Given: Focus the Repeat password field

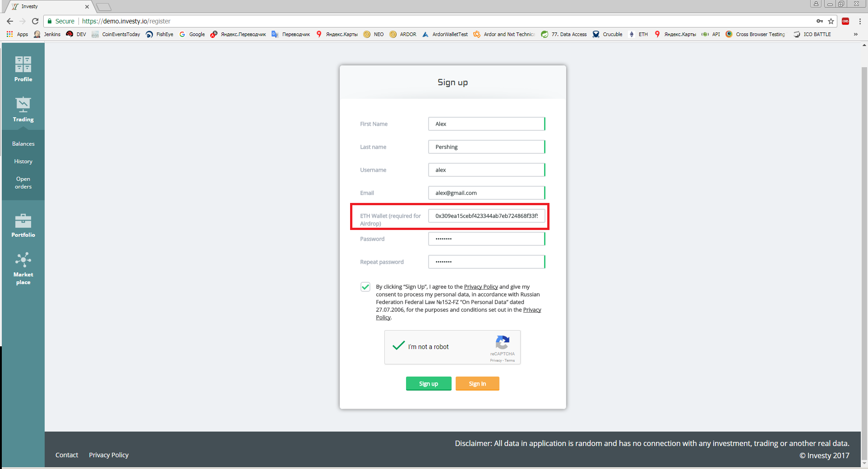Looking at the screenshot, I should [x=487, y=262].
